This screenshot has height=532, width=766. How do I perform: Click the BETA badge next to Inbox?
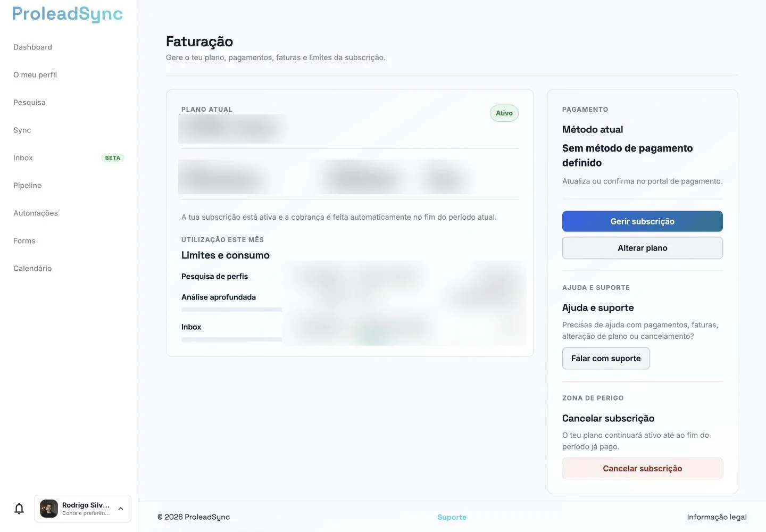click(113, 158)
